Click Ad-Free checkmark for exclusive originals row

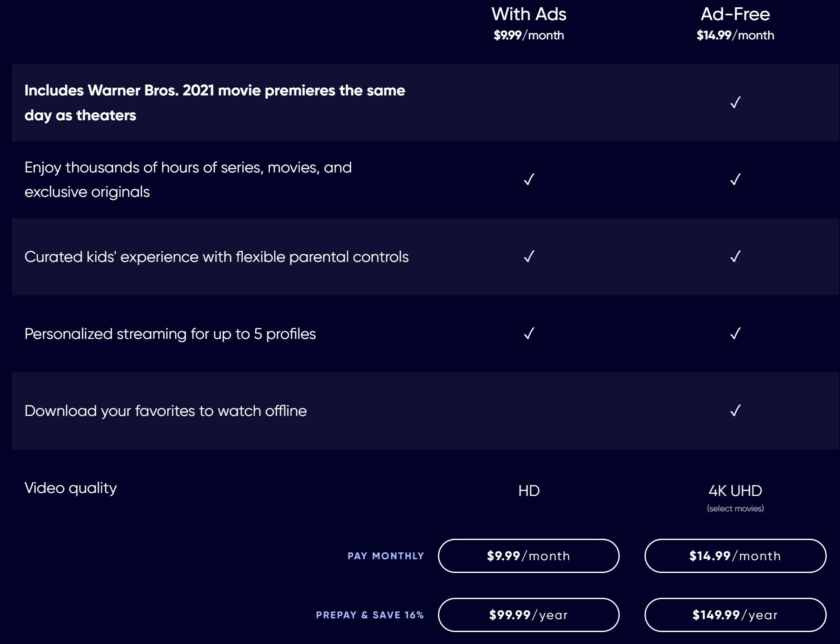735,179
